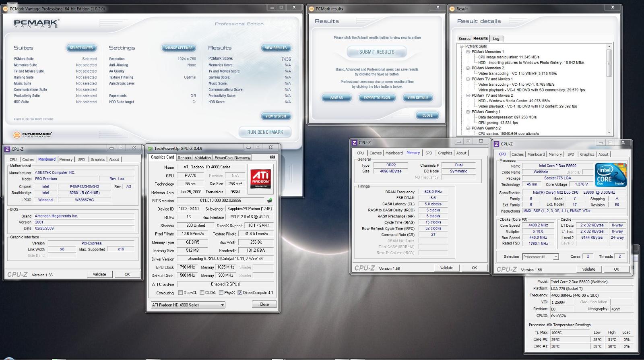Click OK in CPU-Z Memory window
Image resolution: width=644 pixels, height=360 pixels.
click(x=474, y=268)
